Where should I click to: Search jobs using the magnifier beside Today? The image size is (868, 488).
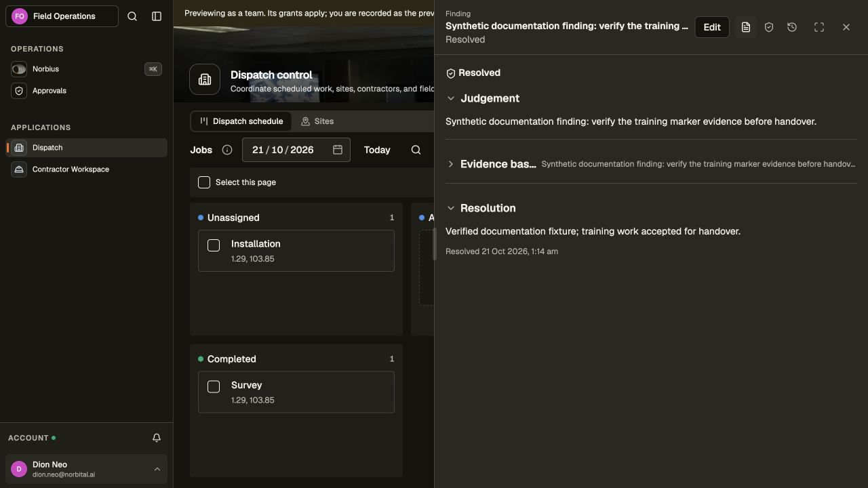click(416, 150)
